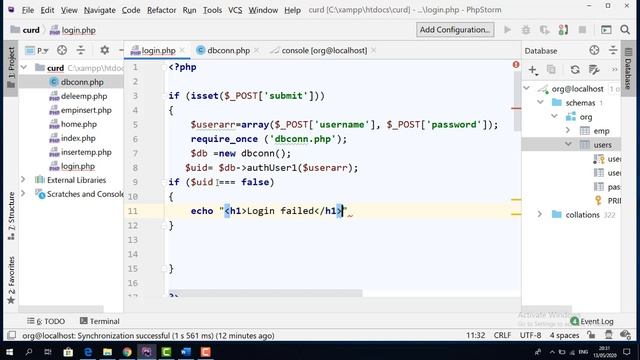Open Project panel settings gear
640x360 pixels.
[x=104, y=50]
